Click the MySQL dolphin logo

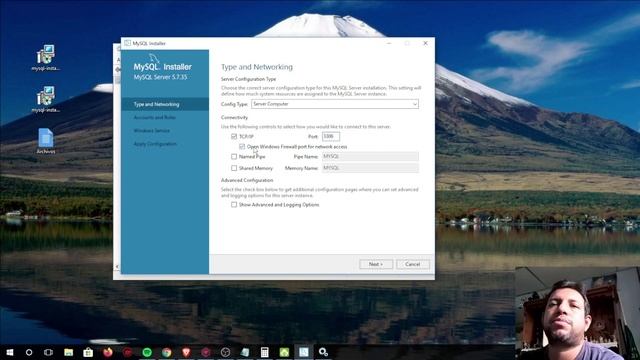pos(154,58)
